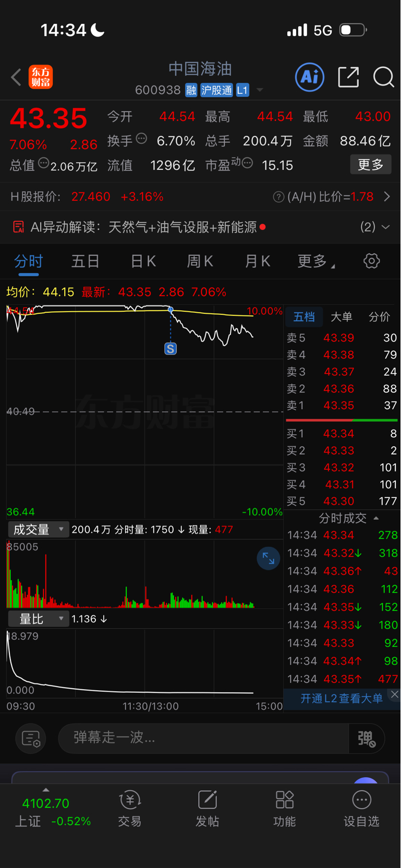Tap H股报价 27.460 link
This screenshot has width=401, height=868.
point(87,197)
